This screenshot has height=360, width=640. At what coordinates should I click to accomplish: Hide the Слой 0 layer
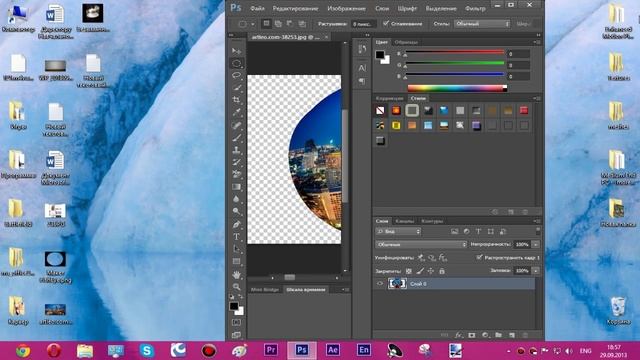(x=380, y=284)
